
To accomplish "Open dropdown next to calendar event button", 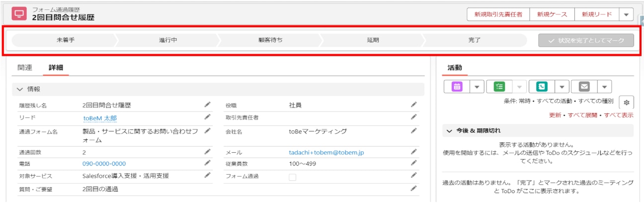I will (x=477, y=87).
